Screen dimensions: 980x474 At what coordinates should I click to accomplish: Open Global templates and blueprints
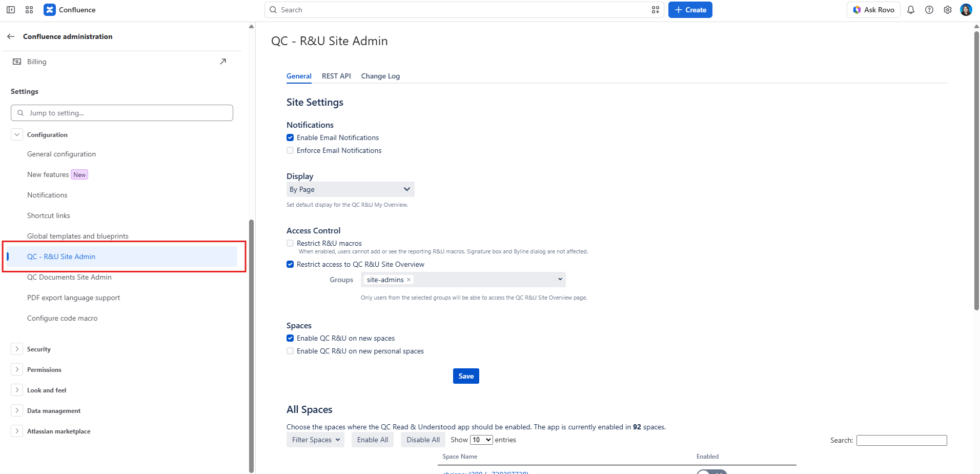pos(78,236)
